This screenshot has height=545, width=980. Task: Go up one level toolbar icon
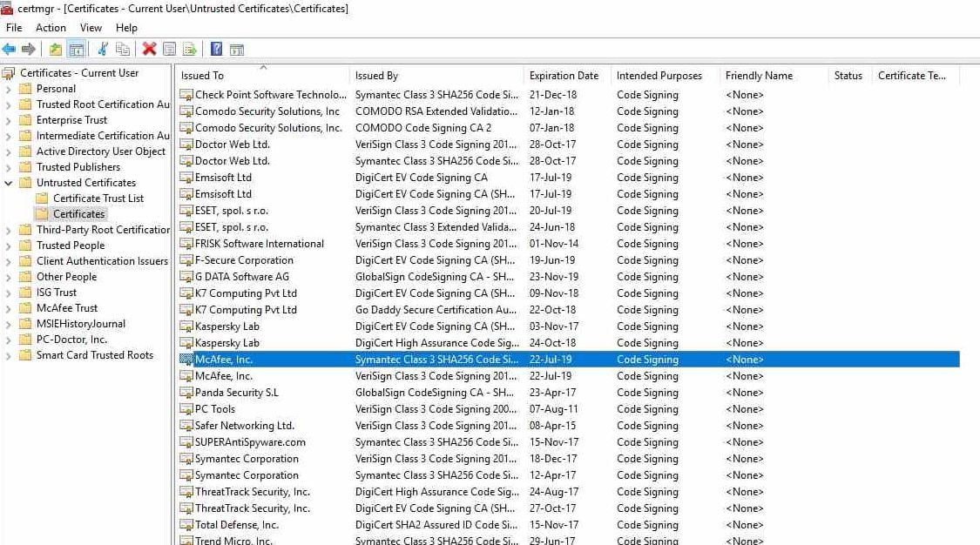coord(56,49)
